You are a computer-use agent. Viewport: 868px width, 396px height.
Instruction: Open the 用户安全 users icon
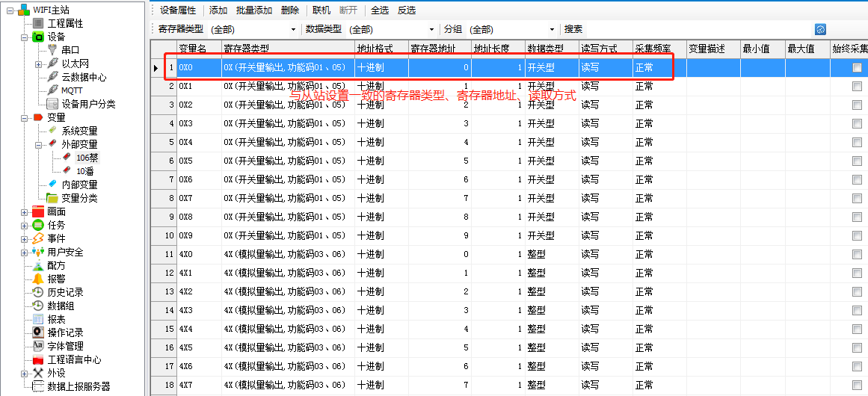click(x=37, y=252)
